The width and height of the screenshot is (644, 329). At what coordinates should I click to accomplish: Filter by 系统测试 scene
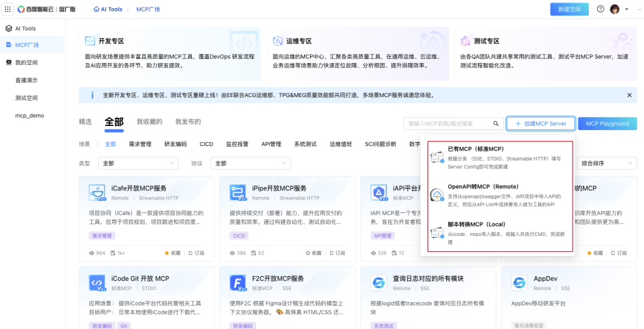click(x=305, y=144)
